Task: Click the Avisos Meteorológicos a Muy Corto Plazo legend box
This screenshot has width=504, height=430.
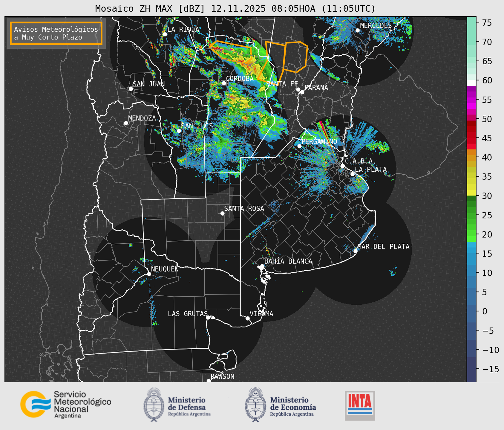Action: (56, 33)
